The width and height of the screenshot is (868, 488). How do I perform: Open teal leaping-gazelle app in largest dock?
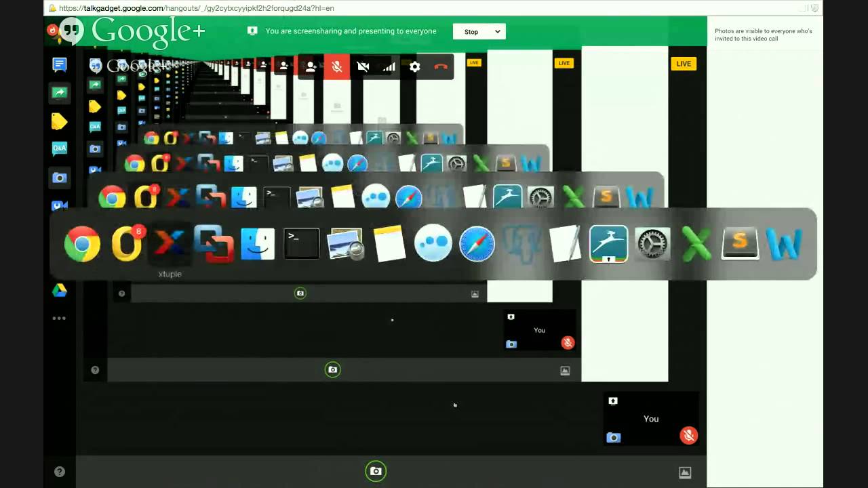(608, 244)
